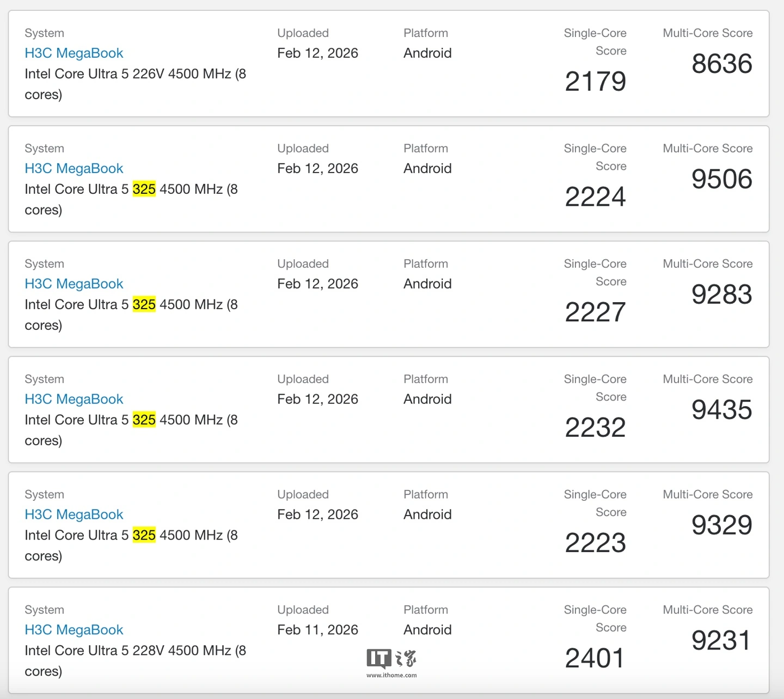Screen dimensions: 784x699
Task: Select the multi-core score 8636
Action: point(721,64)
